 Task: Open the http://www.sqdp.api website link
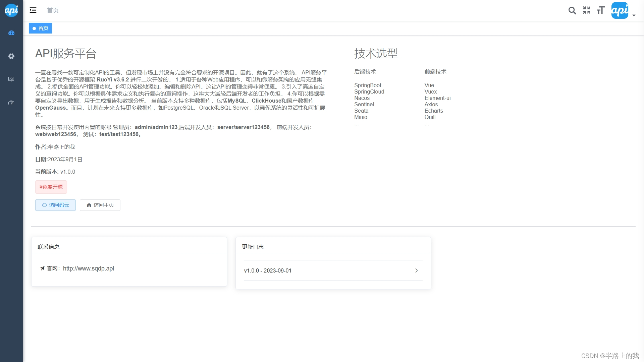point(89,268)
